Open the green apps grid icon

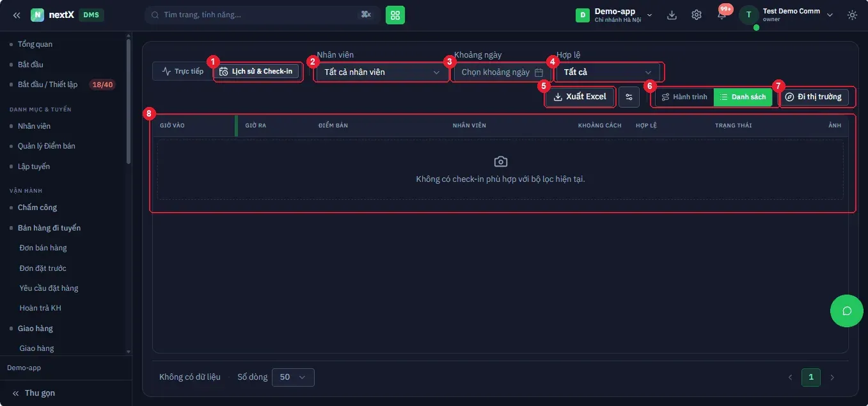tap(395, 15)
